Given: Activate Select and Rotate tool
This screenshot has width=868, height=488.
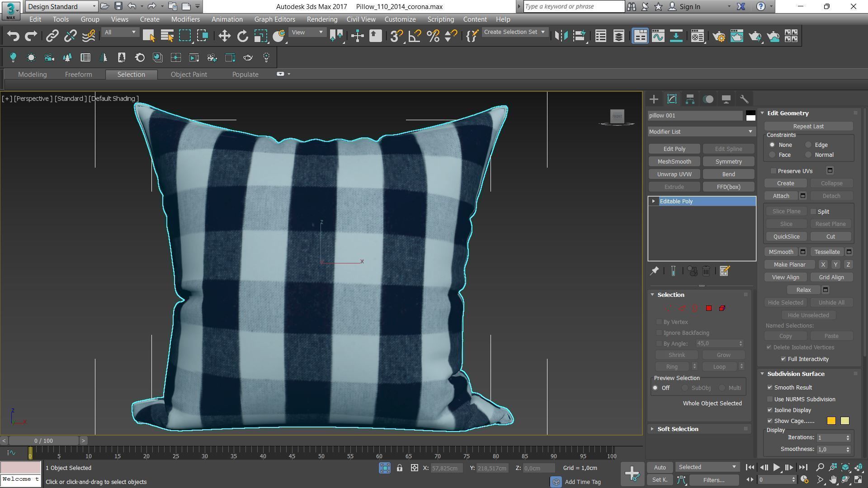Looking at the screenshot, I should click(243, 36).
